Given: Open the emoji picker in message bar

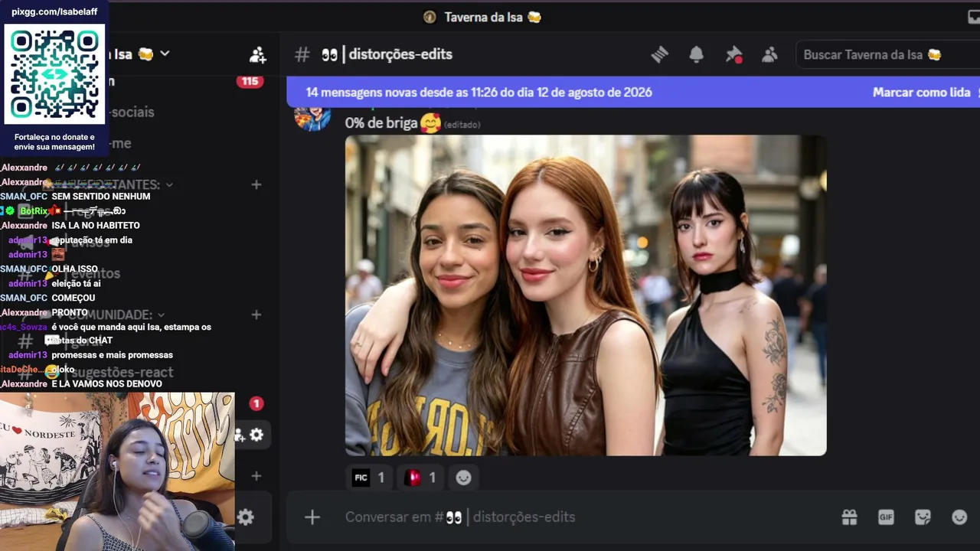Looking at the screenshot, I should coord(959,517).
